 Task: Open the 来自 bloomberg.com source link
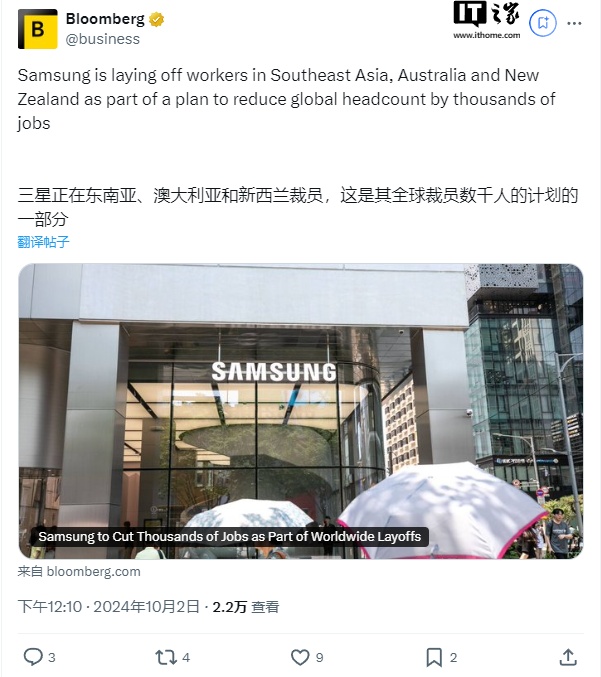click(x=79, y=572)
